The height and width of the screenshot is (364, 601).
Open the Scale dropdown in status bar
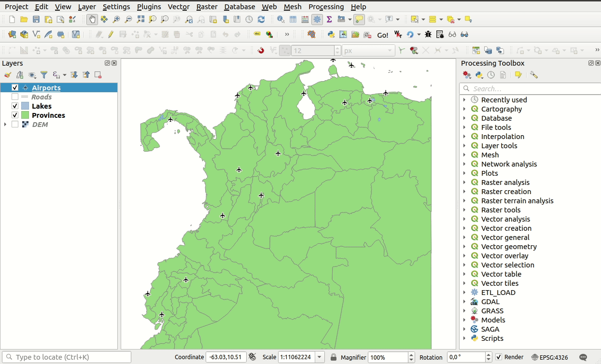pos(320,357)
